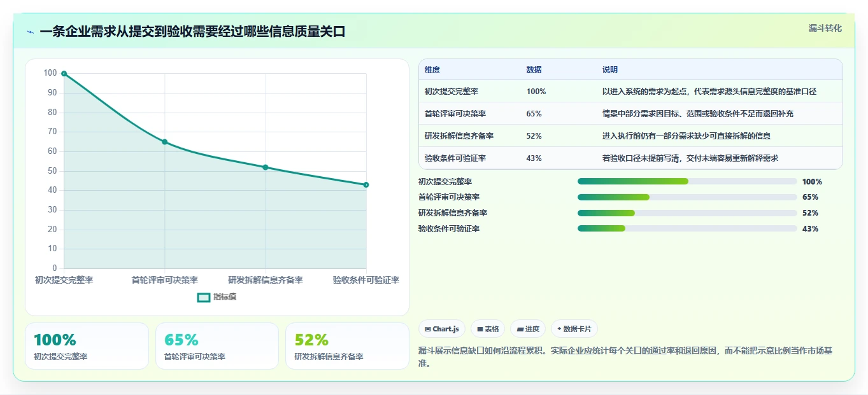Click the 数据卡片 tag icon
Viewport: 868px width, 395px height.
pos(559,329)
